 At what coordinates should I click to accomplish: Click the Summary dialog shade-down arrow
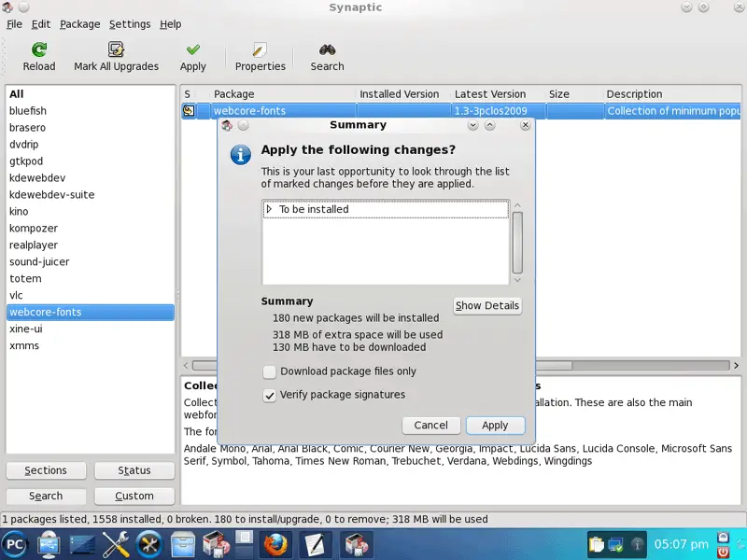tap(473, 125)
